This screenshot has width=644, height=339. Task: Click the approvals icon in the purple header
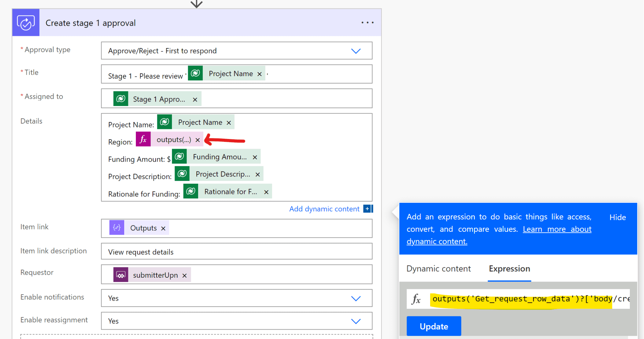(26, 22)
